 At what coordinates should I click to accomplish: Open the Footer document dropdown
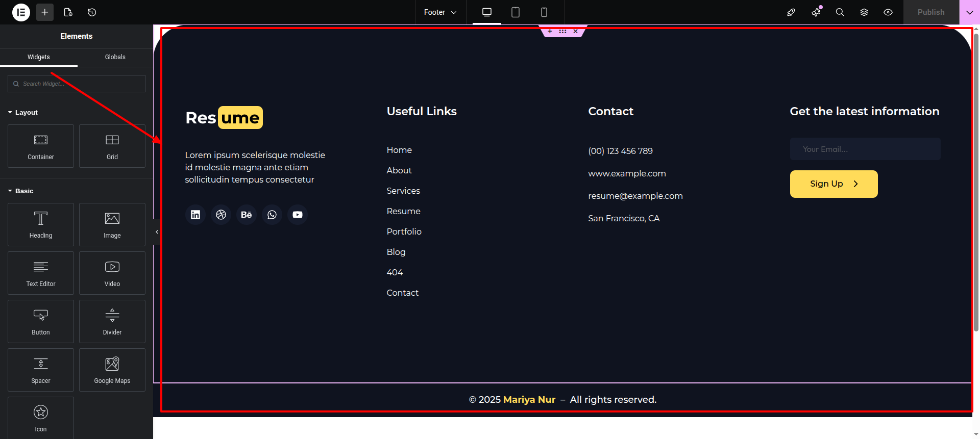(x=440, y=12)
